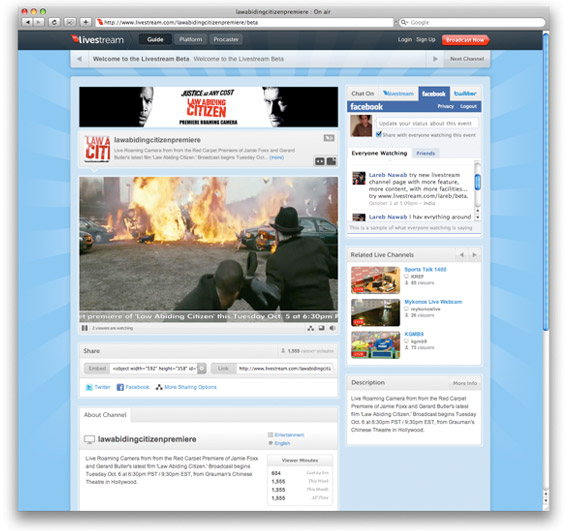The width and height of the screenshot is (570, 531).
Task: Click the channel link URL field
Action: (284, 369)
